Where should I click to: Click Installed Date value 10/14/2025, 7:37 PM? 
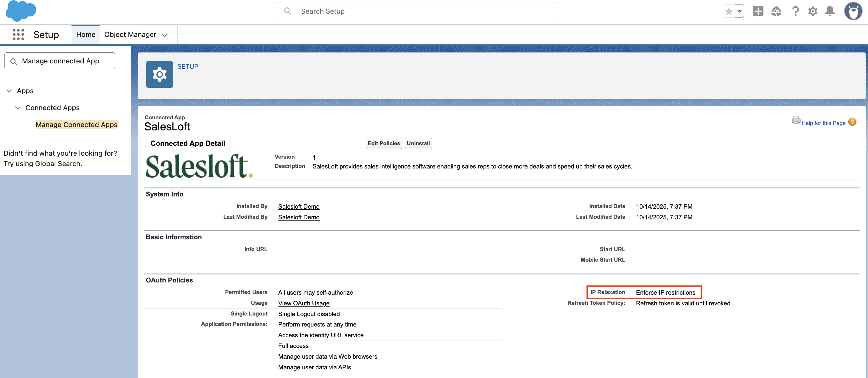click(x=664, y=206)
